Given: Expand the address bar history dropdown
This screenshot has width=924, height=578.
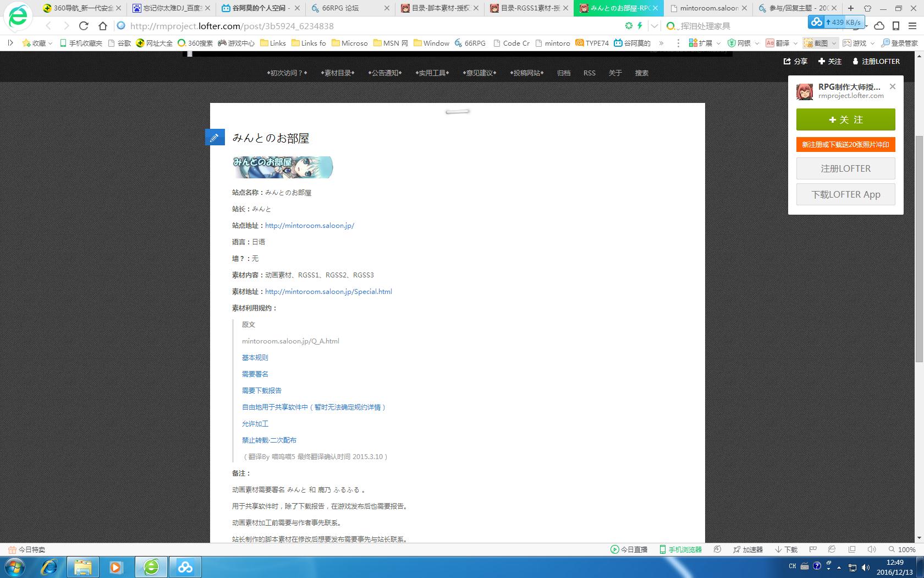Looking at the screenshot, I should tap(654, 26).
